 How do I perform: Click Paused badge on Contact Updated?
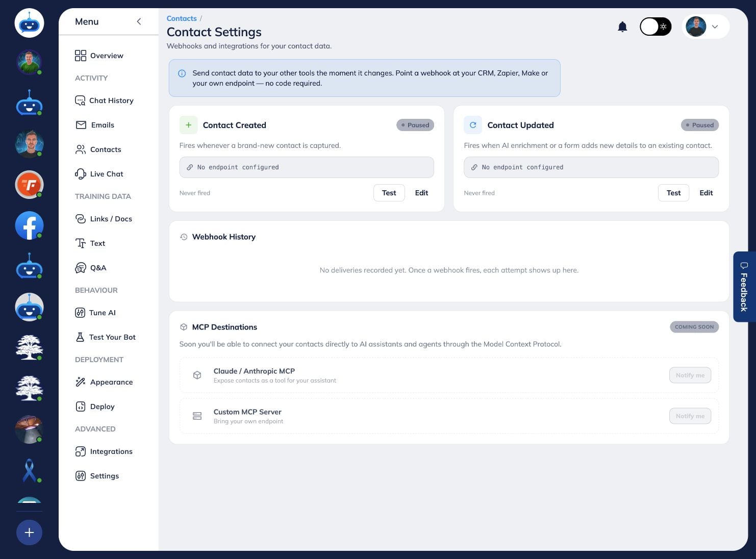pos(700,125)
